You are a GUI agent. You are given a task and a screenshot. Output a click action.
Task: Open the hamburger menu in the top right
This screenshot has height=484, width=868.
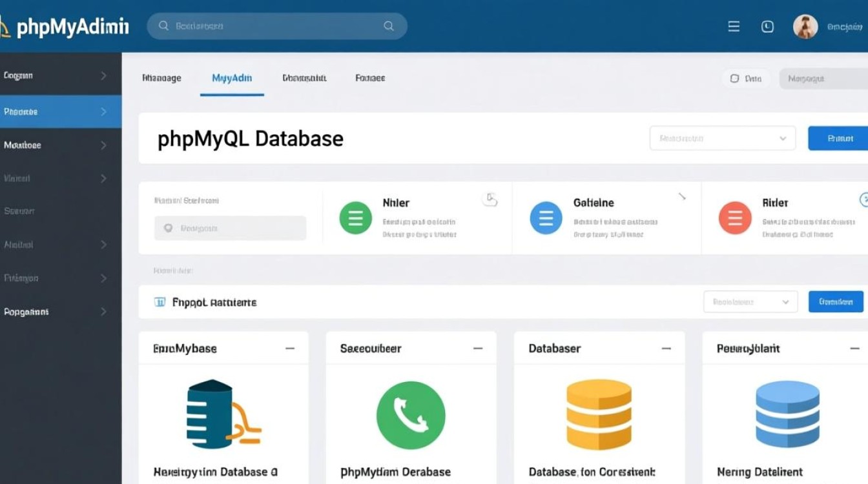(733, 26)
